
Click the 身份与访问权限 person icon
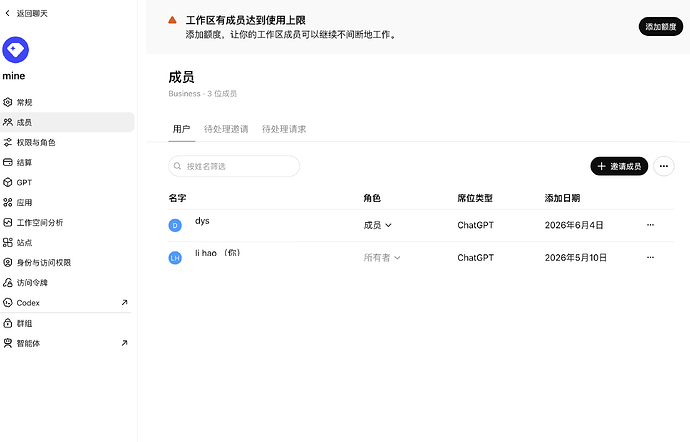8,262
